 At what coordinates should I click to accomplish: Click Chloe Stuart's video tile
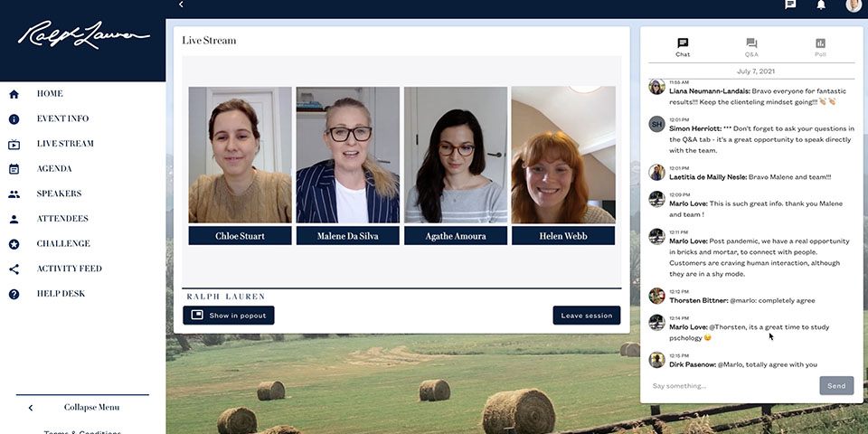[x=241, y=155]
